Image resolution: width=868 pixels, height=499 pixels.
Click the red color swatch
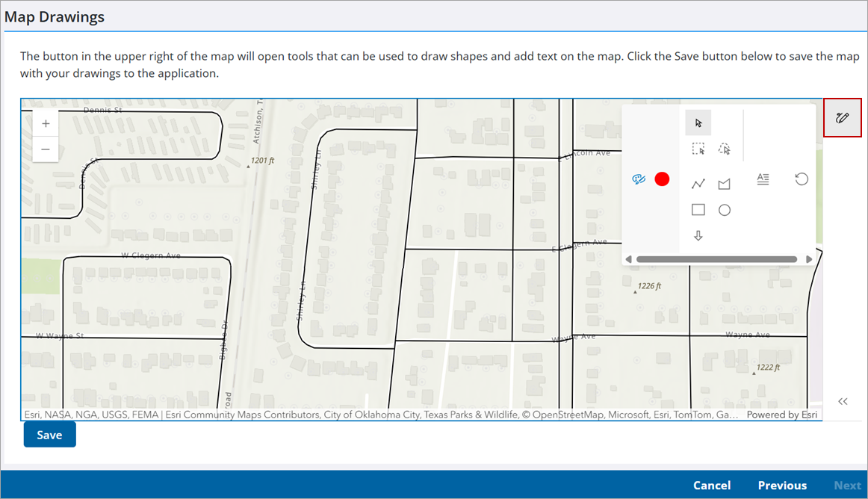pos(662,179)
